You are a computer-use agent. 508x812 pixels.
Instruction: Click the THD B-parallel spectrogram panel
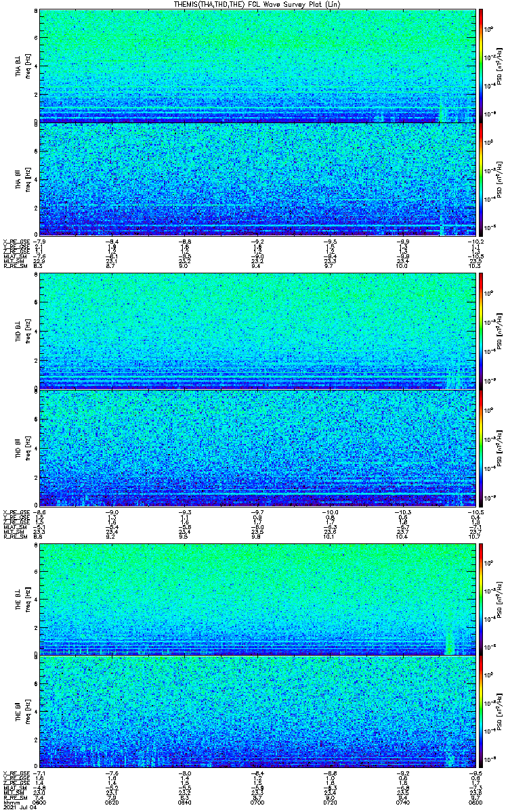point(257,448)
